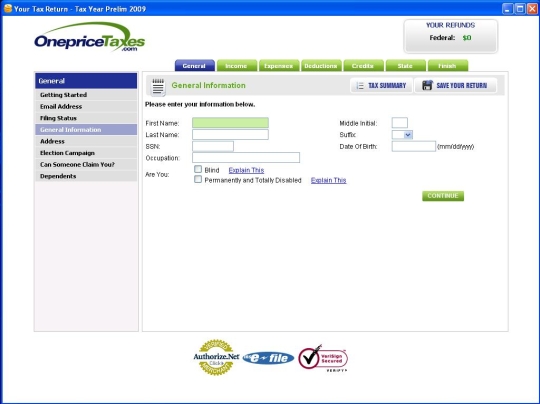The width and height of the screenshot is (540, 404).
Task: Select Email Address in sidebar
Action: (86, 106)
